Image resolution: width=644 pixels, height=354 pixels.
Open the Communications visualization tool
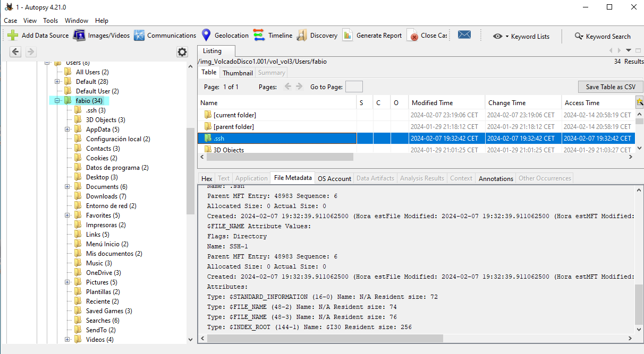coord(139,36)
